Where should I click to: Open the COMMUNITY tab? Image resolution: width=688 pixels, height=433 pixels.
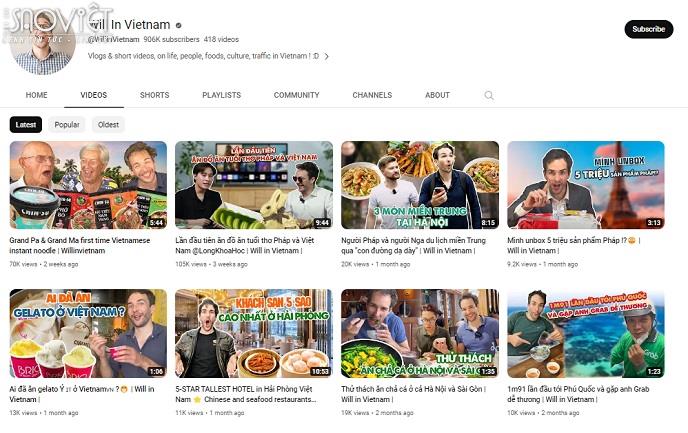(x=297, y=95)
